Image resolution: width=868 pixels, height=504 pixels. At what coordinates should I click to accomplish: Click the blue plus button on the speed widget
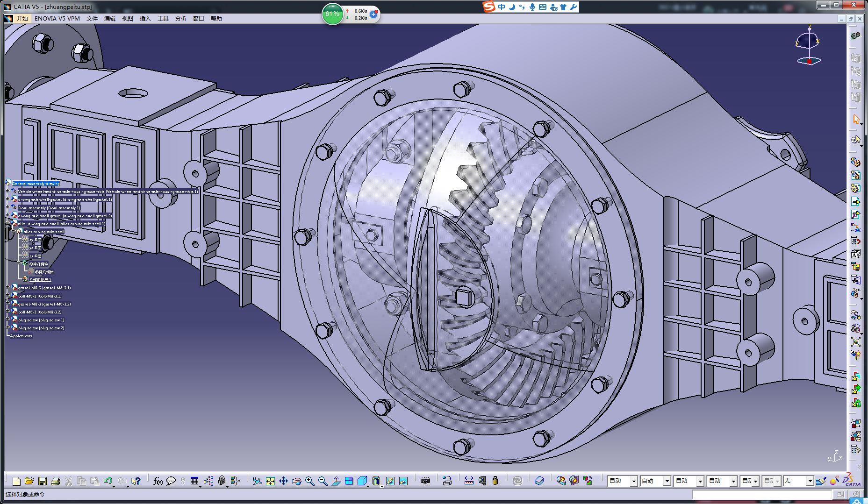tap(373, 14)
